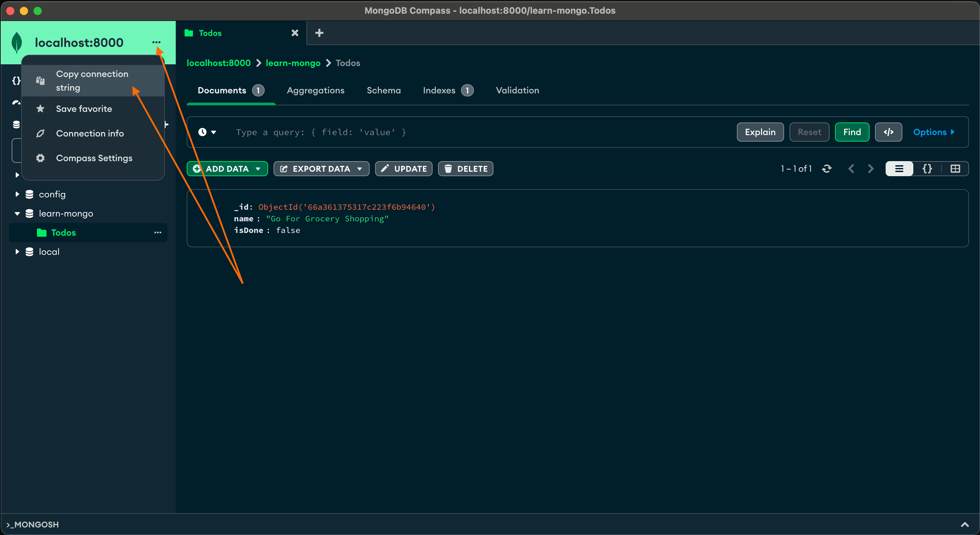Click the three-dot menu icon for localhost:8000

coord(156,42)
